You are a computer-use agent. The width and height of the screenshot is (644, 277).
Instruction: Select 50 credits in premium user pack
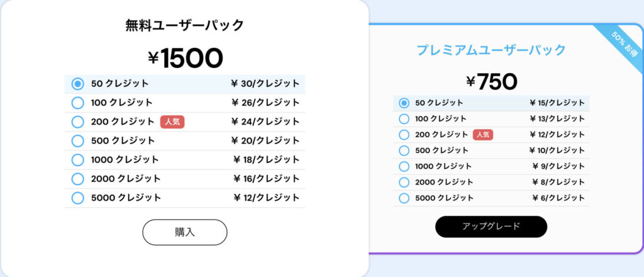(404, 103)
